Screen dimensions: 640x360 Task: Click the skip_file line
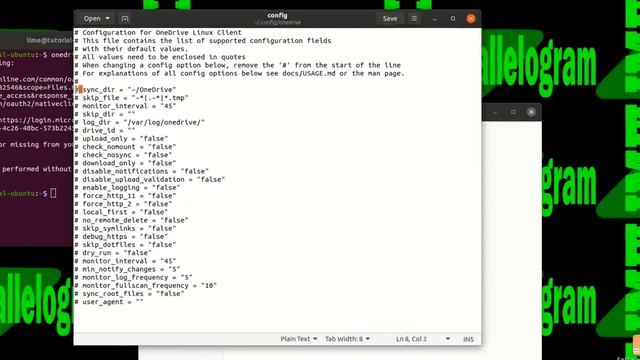click(x=132, y=98)
